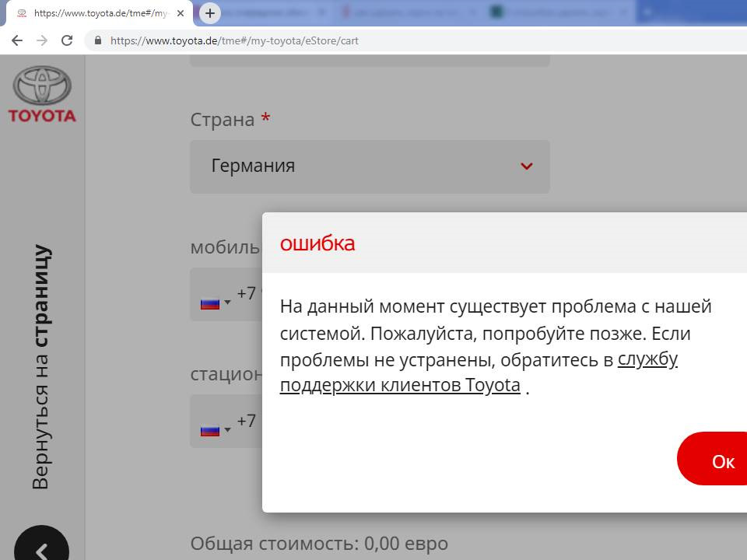Go back to the previous page

point(17,40)
